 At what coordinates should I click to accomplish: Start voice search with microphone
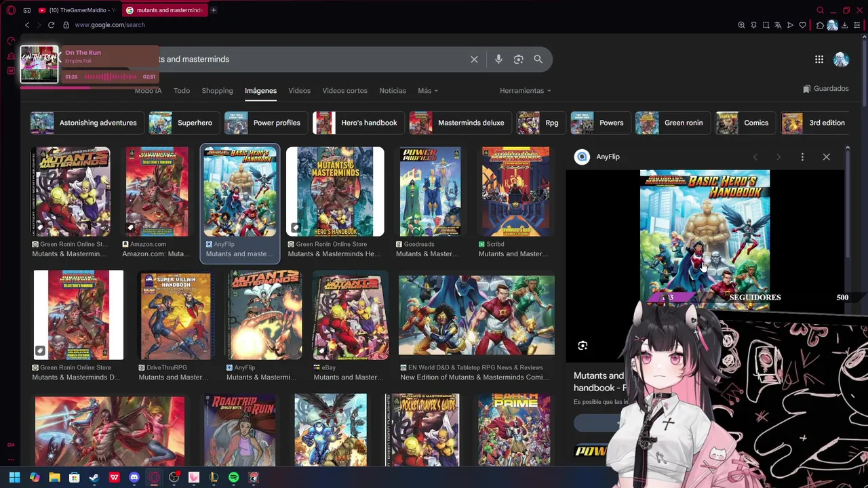coord(498,60)
